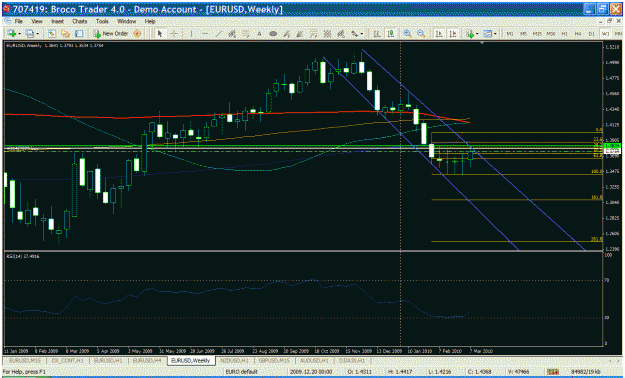Open the DJI_CONT,H1 chart tab
The width and height of the screenshot is (625, 378).
67,360
